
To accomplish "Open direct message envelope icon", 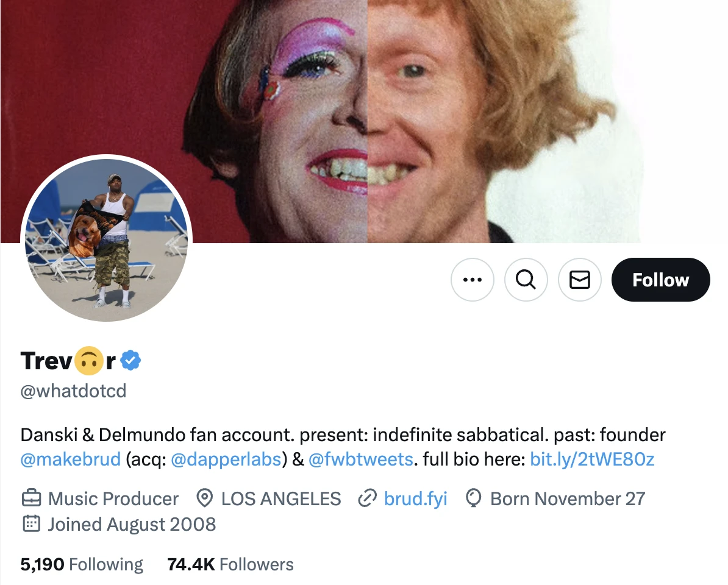I will (x=579, y=280).
